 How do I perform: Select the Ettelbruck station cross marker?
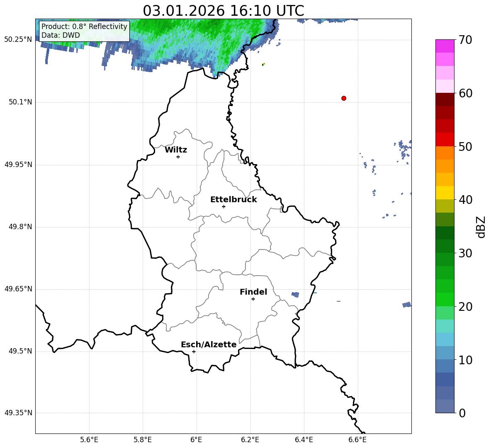pos(224,206)
